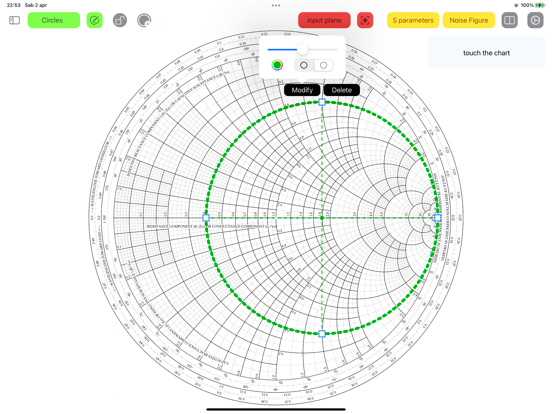Toggle the sidebar panel icon
This screenshot has height=414, width=552.
(14, 20)
